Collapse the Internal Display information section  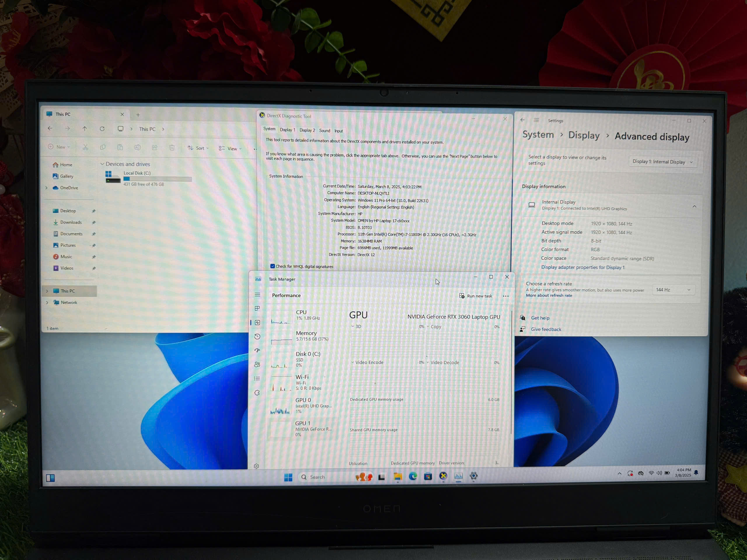[694, 206]
